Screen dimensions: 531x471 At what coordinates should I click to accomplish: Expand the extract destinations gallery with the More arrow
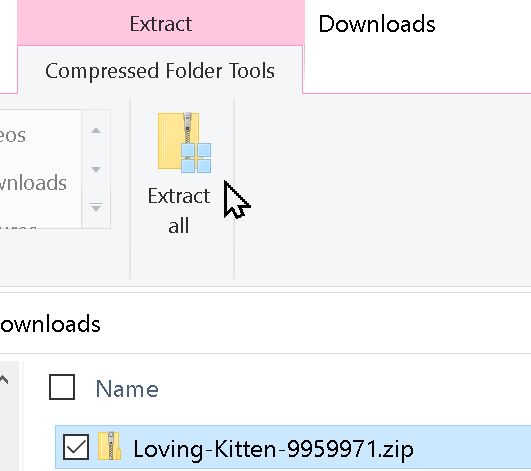[96, 208]
